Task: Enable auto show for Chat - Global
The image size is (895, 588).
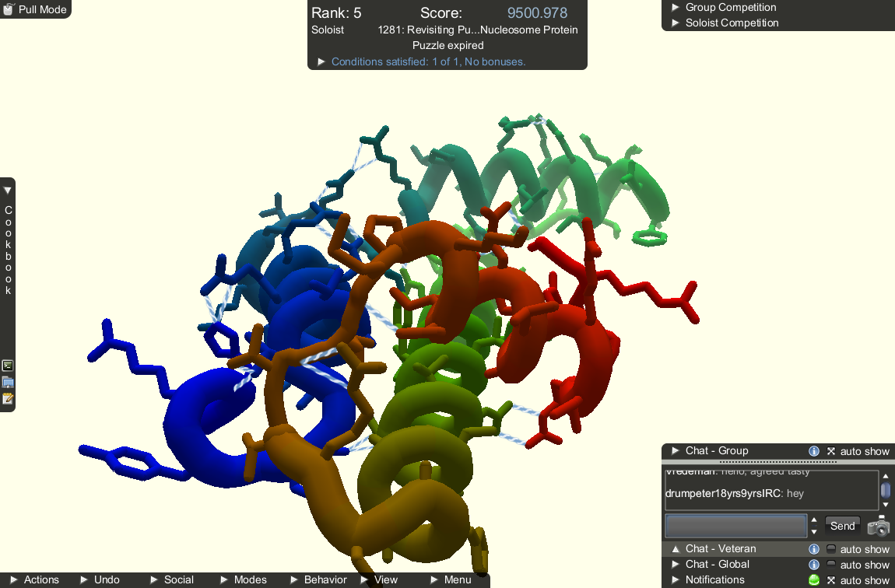Action: click(x=831, y=565)
